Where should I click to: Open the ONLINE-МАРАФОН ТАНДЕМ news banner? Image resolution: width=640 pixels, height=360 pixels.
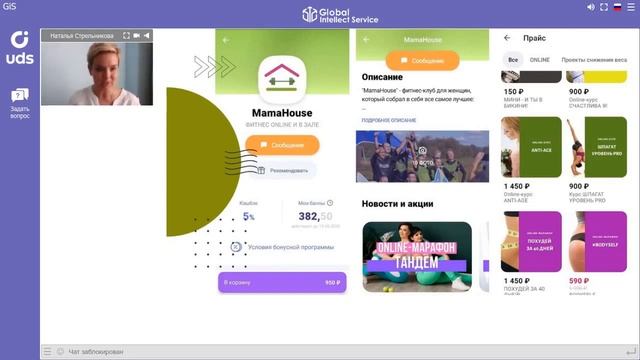coord(417,257)
